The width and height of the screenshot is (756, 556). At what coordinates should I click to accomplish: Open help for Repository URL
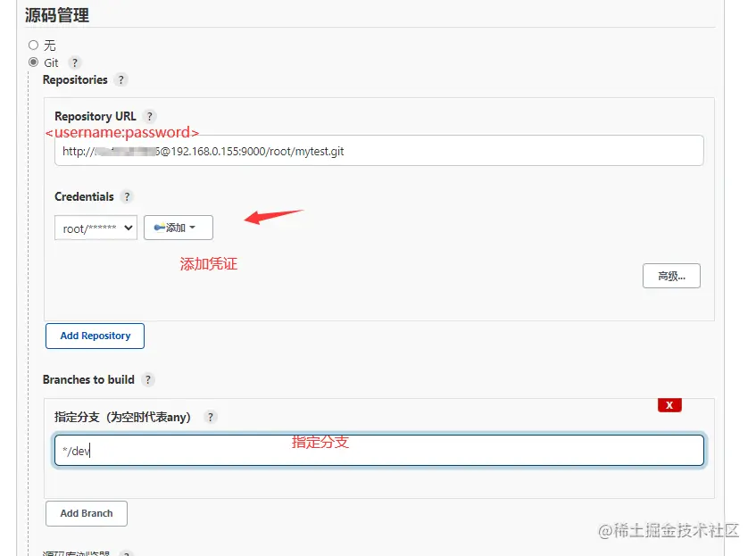(149, 116)
